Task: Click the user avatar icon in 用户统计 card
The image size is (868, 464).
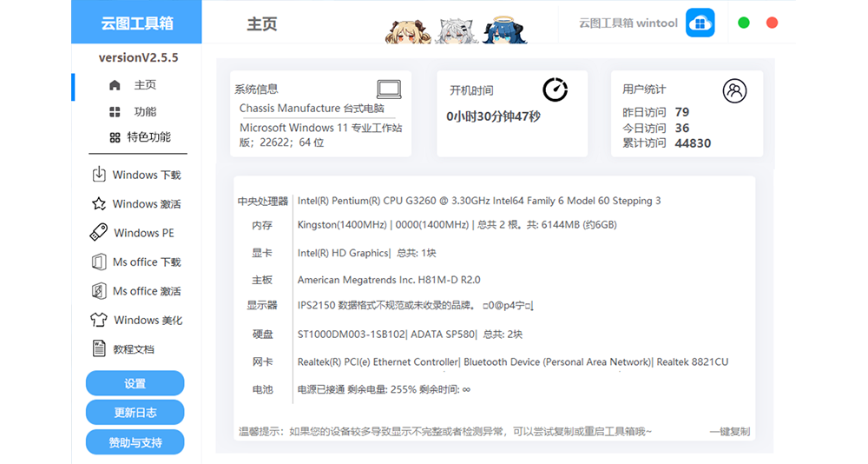Action: pyautogui.click(x=734, y=91)
